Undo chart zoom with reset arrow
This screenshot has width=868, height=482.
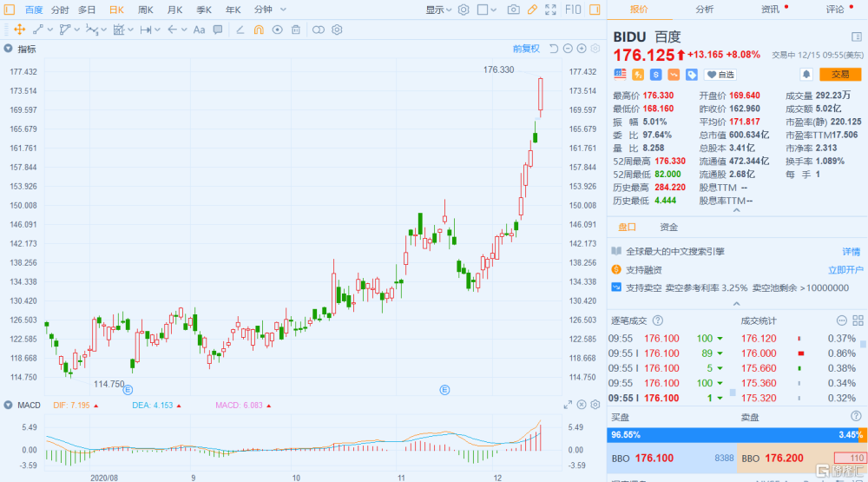click(x=554, y=49)
